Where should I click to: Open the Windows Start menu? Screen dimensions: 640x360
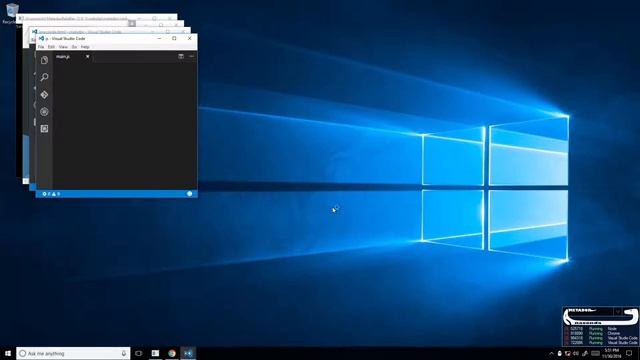point(8,353)
